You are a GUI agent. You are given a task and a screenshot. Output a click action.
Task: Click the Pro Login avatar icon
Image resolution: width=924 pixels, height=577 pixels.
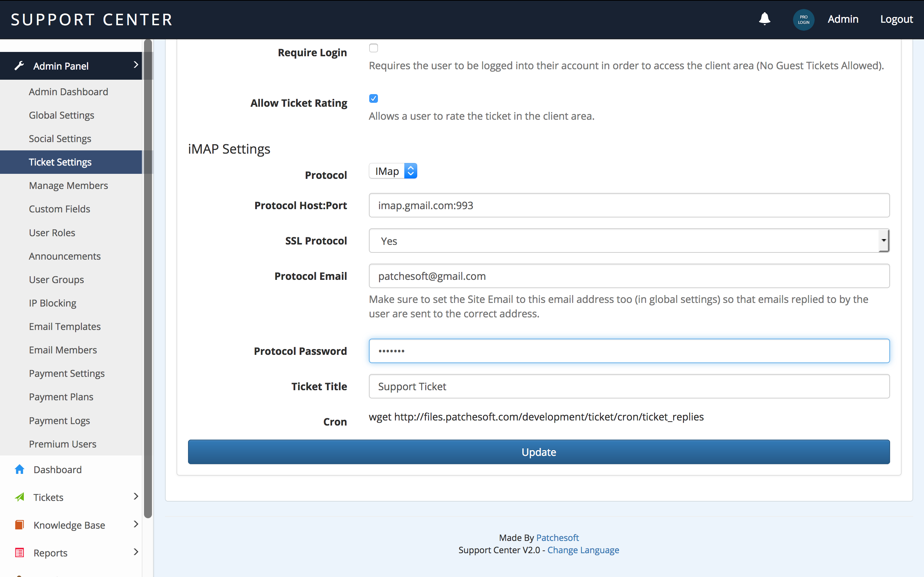pyautogui.click(x=803, y=19)
